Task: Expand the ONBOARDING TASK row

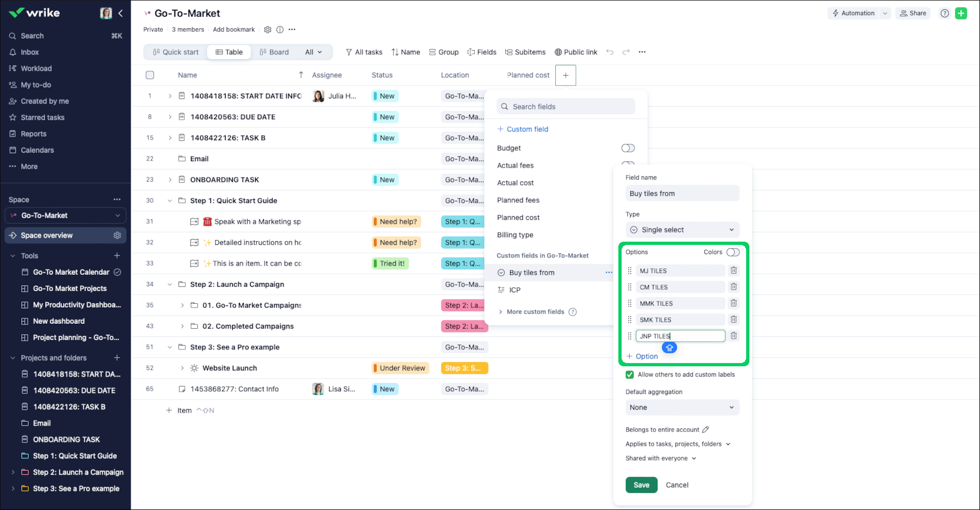Action: click(170, 180)
